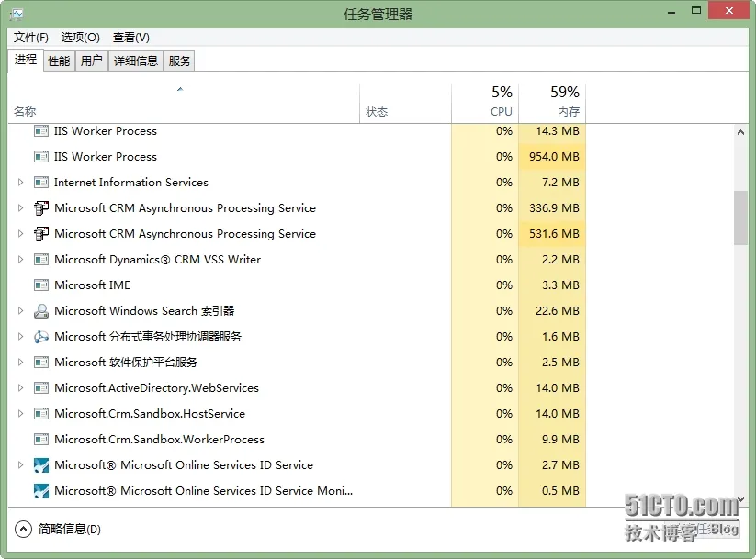Switch to the 性能 tab

pyautogui.click(x=59, y=61)
